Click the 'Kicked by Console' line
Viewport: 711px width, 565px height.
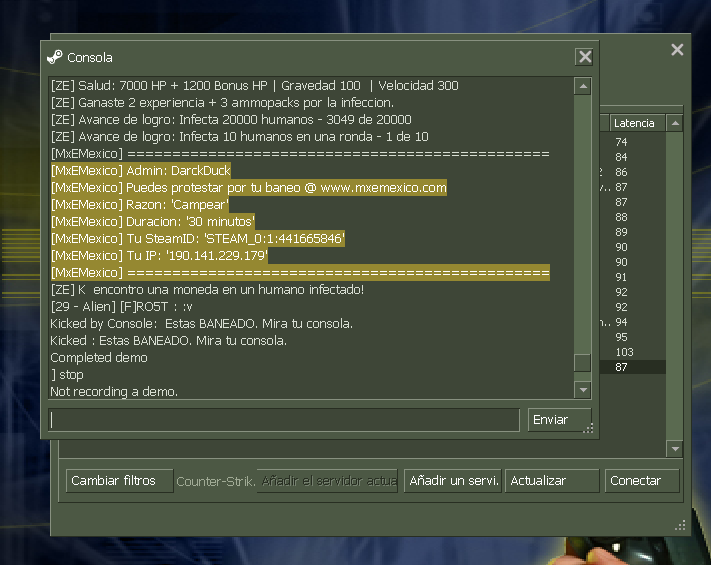tap(201, 324)
